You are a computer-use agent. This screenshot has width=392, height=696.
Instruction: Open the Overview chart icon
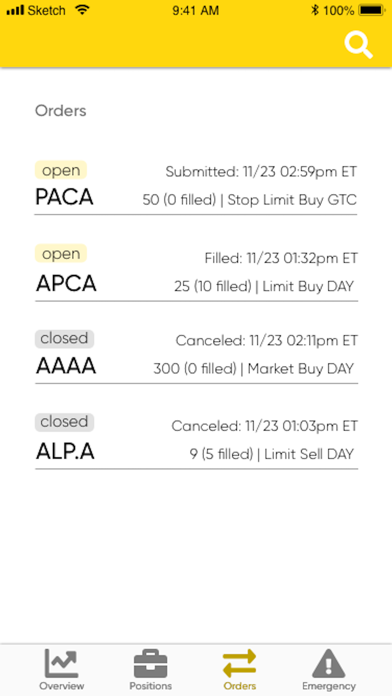61,663
